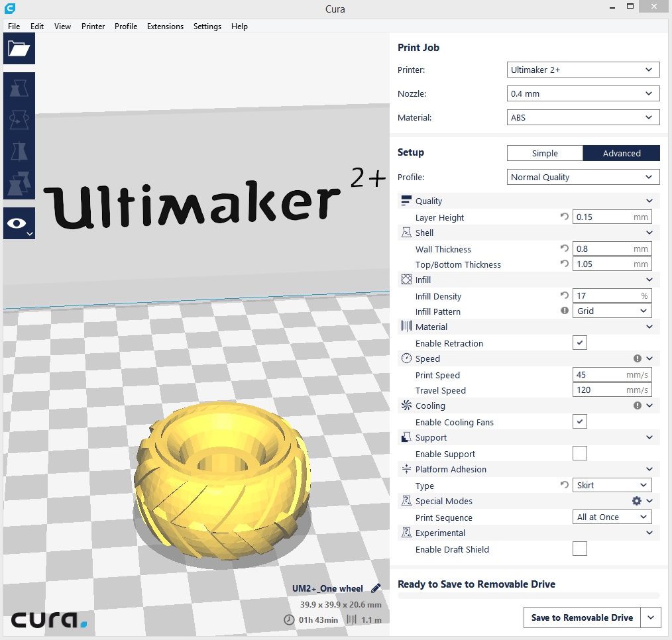Check the Enable Support box
The image size is (672, 640).
point(579,453)
